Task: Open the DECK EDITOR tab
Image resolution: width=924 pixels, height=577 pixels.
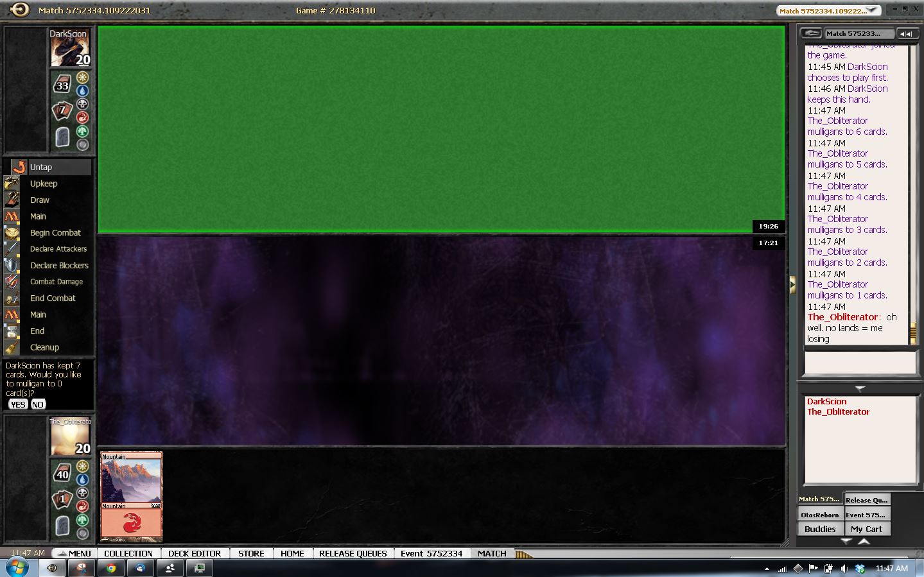Action: [x=194, y=553]
